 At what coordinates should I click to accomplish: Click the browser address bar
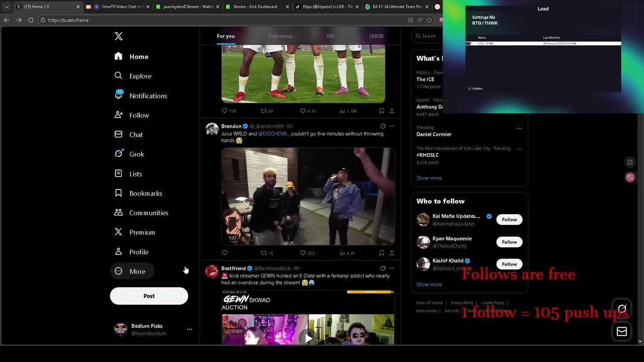[x=221, y=20]
